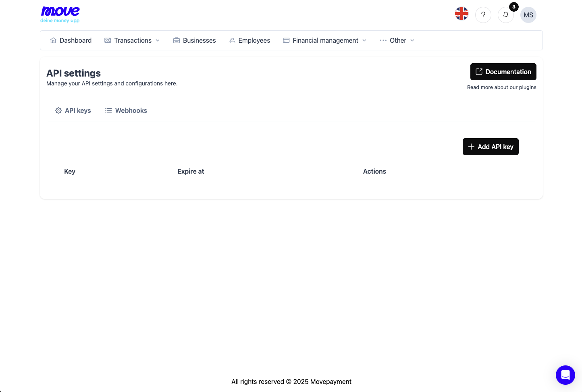Click Manage your API settings description text
Image resolution: width=582 pixels, height=392 pixels.
[x=112, y=83]
